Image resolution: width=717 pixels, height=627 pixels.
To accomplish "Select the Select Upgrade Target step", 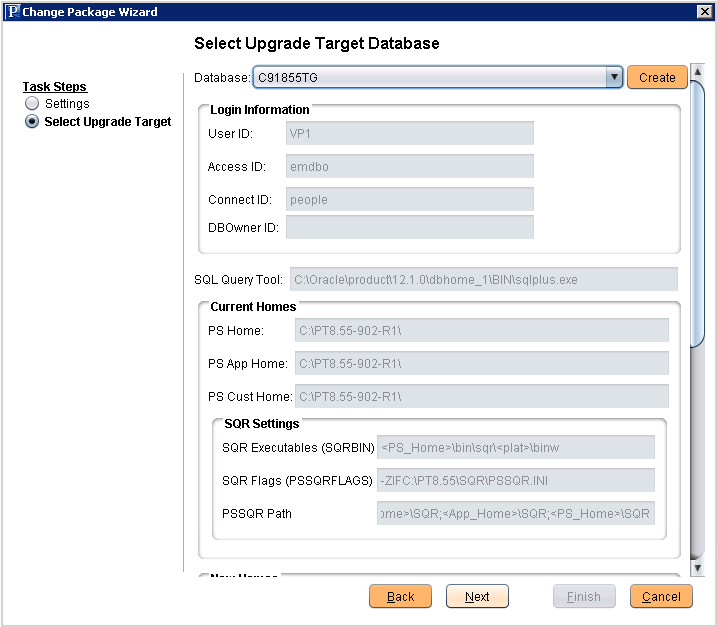I will (33, 122).
